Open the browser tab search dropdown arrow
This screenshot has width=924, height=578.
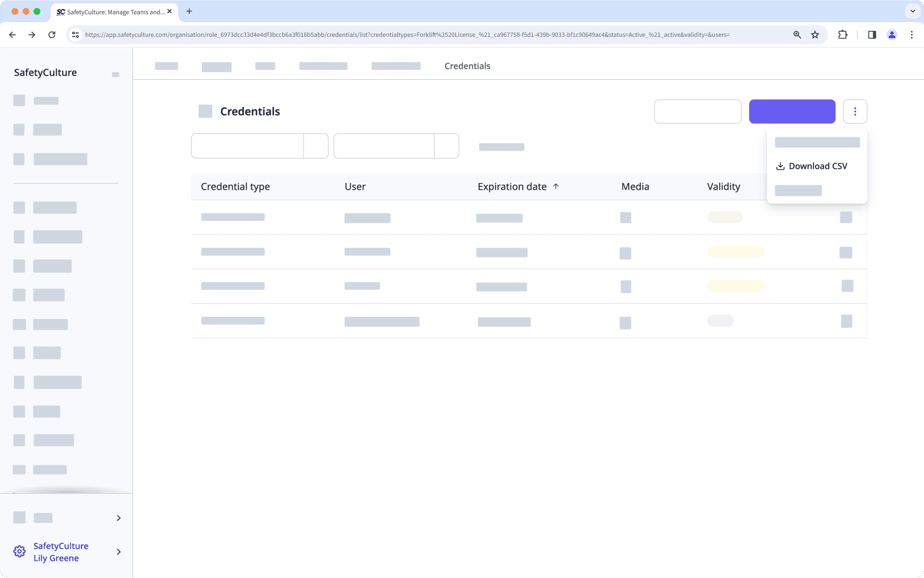911,11
